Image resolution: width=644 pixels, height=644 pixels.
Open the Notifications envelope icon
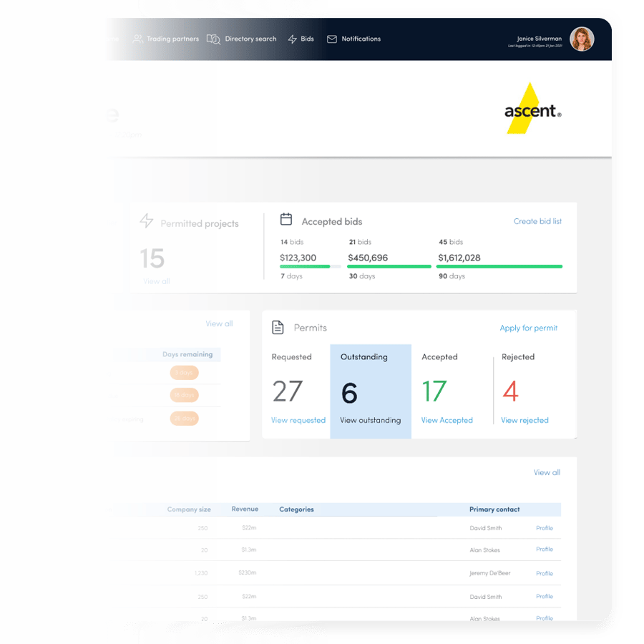tap(332, 39)
